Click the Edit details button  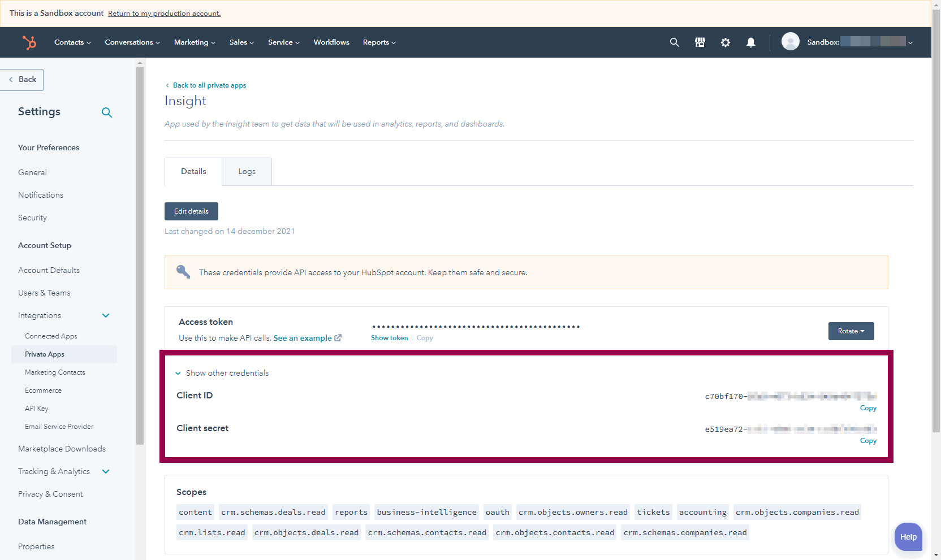coord(191,211)
